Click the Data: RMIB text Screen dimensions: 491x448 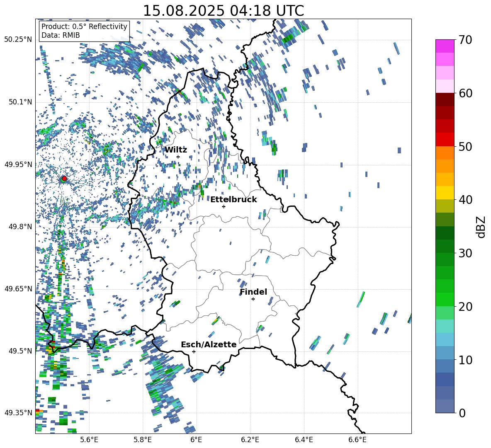[x=61, y=35]
